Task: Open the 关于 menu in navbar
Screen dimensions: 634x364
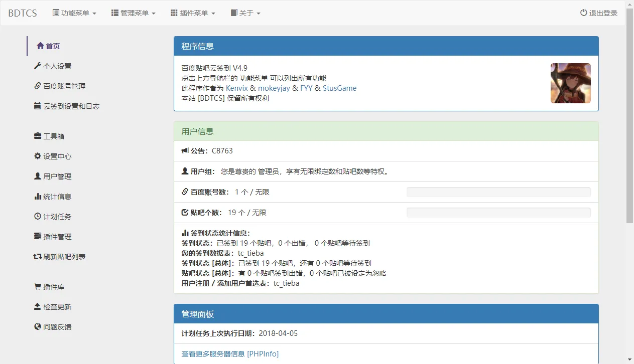Action: coord(245,13)
